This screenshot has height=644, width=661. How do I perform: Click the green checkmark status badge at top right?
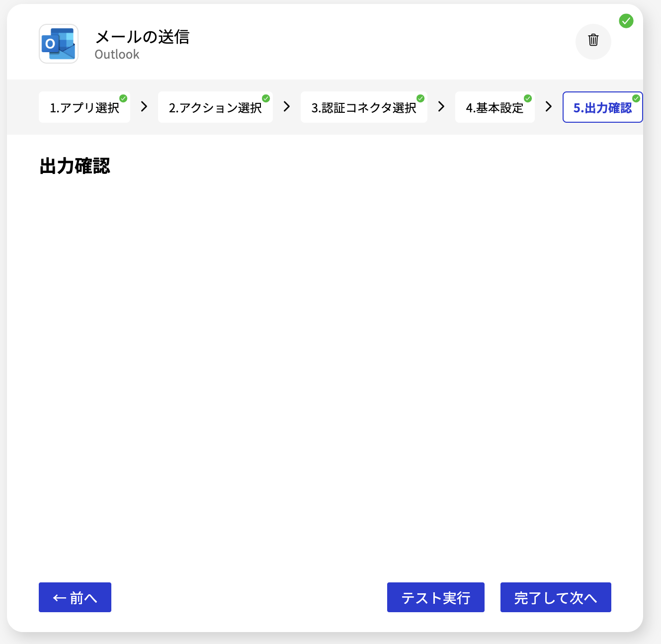click(x=626, y=21)
